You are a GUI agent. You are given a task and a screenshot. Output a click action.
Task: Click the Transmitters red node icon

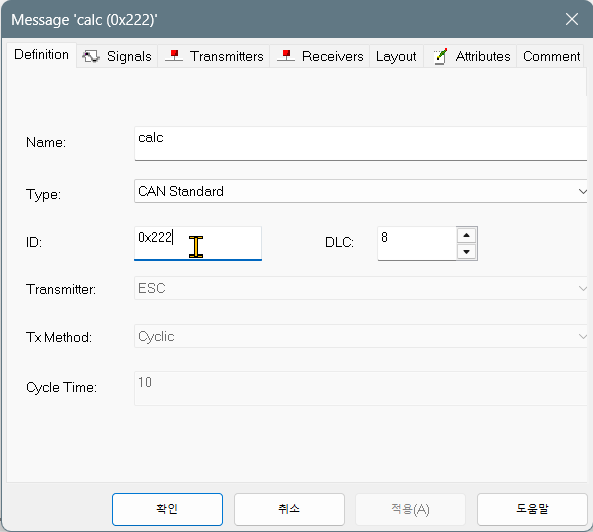point(174,56)
